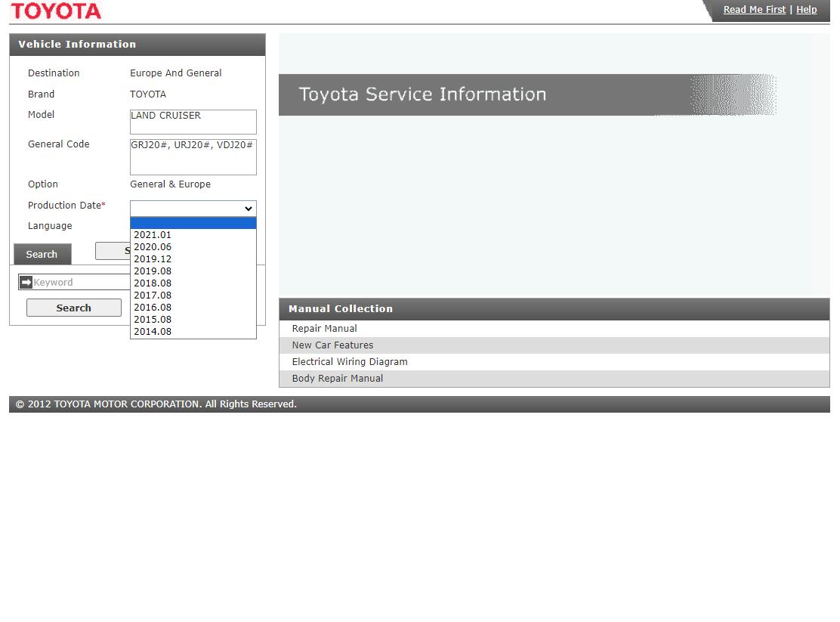Focus the General Code text box

(x=193, y=157)
